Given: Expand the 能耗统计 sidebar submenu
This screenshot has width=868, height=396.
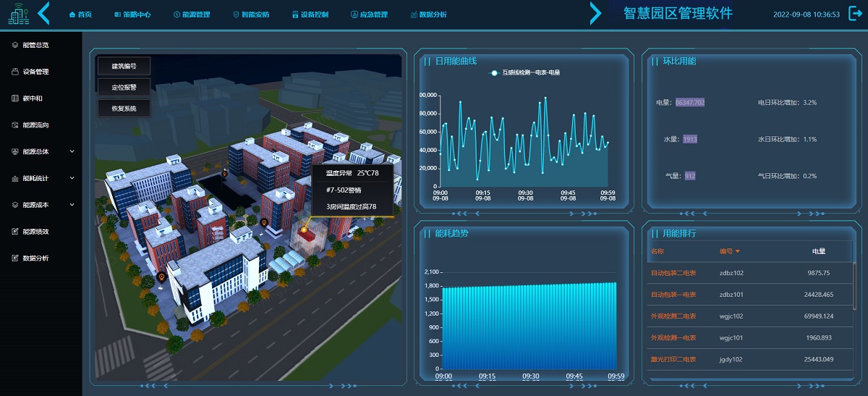Looking at the screenshot, I should pyautogui.click(x=72, y=179).
